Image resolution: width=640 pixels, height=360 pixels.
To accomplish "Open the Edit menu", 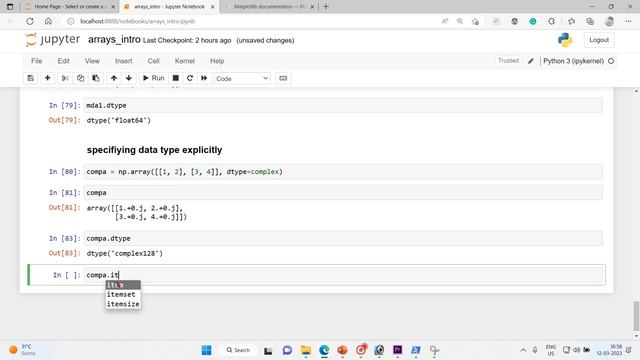I will pyautogui.click(x=63, y=61).
